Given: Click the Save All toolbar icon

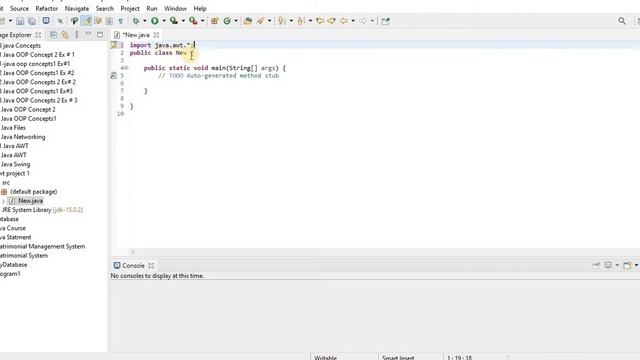Looking at the screenshot, I should 31,21.
